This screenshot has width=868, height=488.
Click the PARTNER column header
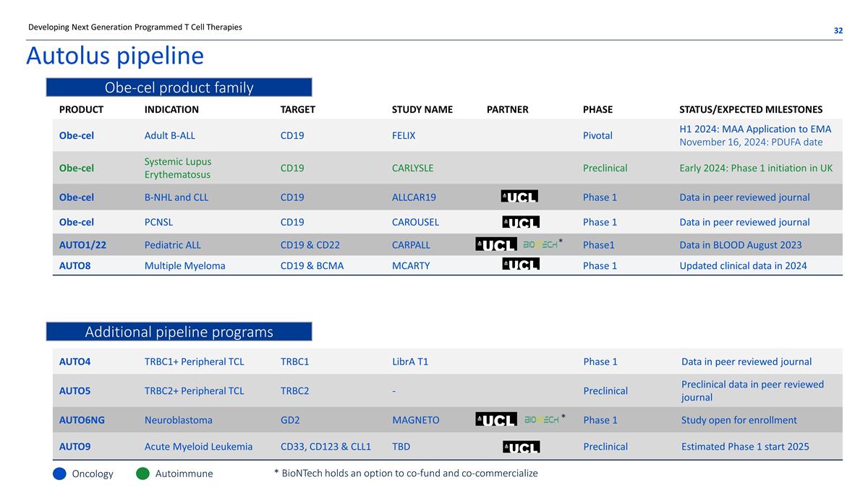(508, 110)
